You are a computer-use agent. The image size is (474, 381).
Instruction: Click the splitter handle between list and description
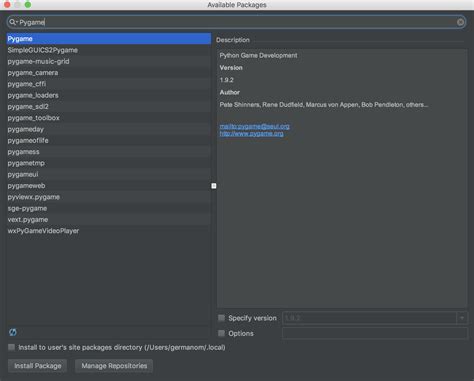[x=214, y=186]
